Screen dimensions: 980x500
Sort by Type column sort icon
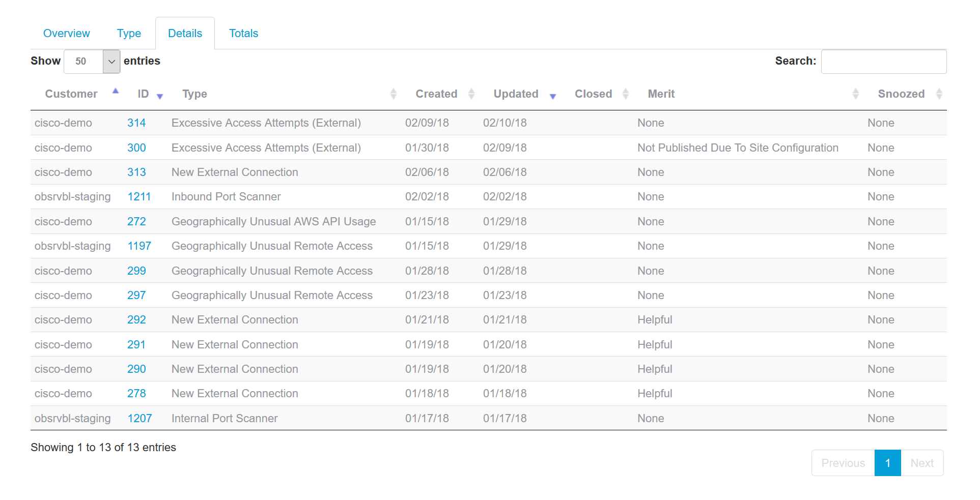tap(393, 94)
